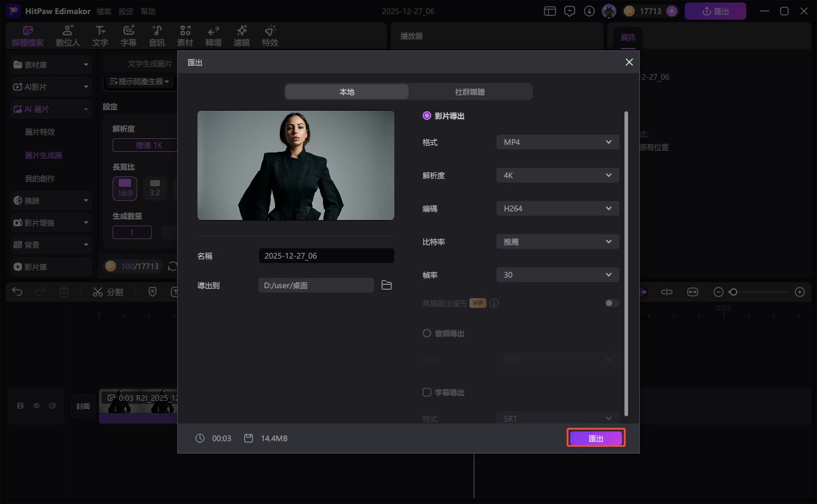Viewport: 817px width, 504px height.
Task: Click the name field with 2025-12-27_06
Action: click(326, 256)
